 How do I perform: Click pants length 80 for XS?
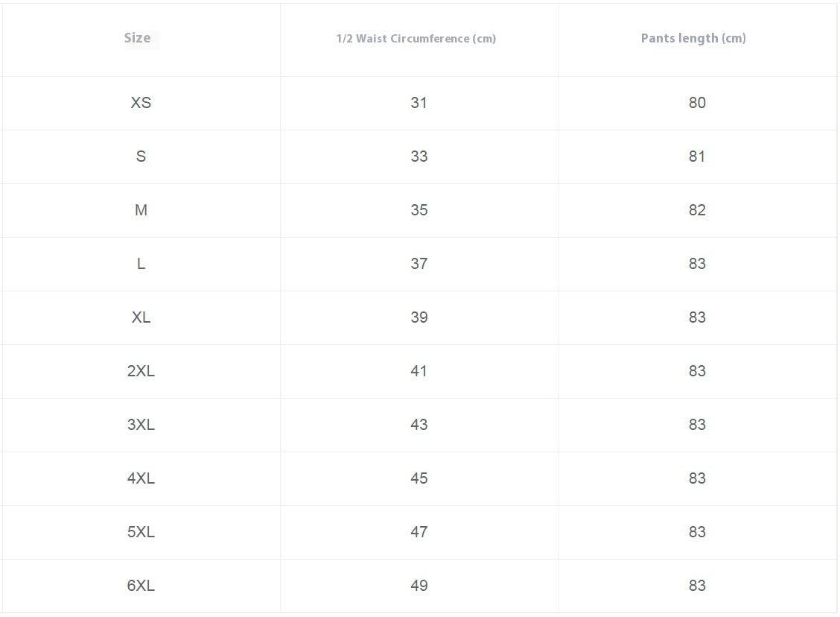click(x=697, y=103)
